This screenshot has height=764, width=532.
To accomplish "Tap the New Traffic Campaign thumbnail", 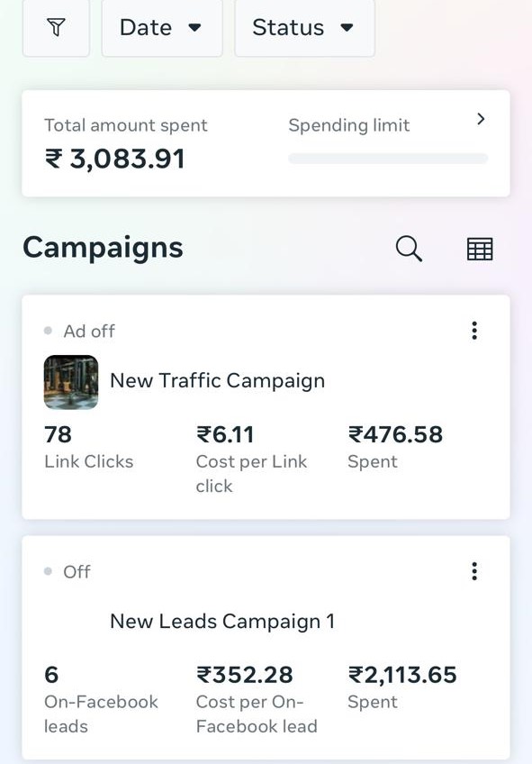I will click(x=71, y=382).
